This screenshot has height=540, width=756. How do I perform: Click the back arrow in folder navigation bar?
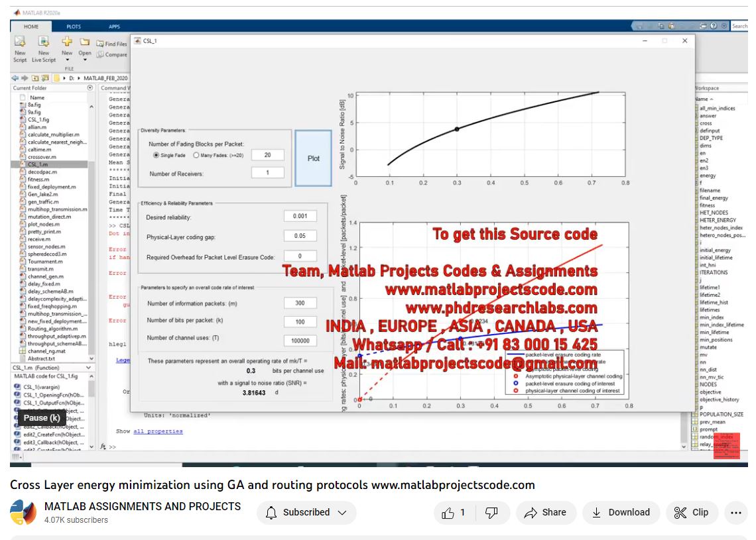pyautogui.click(x=15, y=78)
